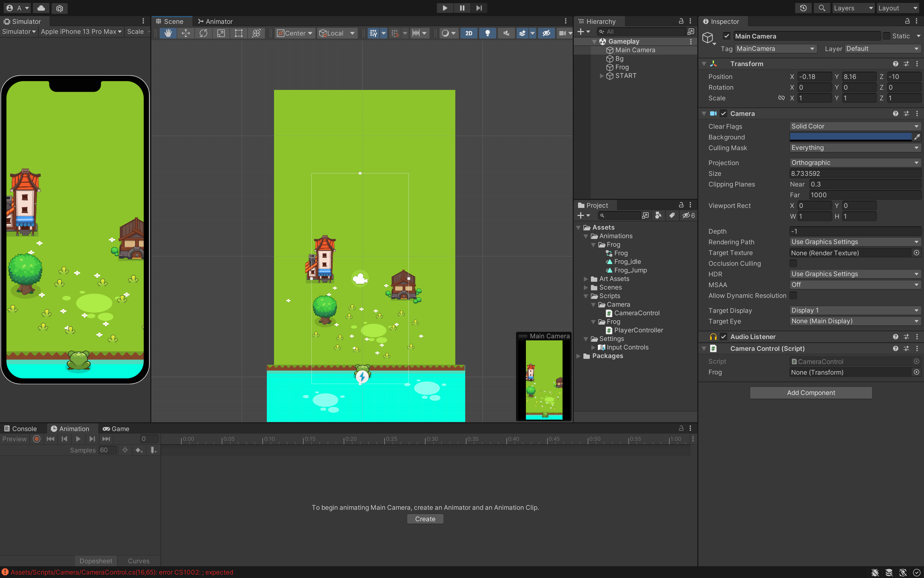Click the Pause button in top toolbar

462,8
